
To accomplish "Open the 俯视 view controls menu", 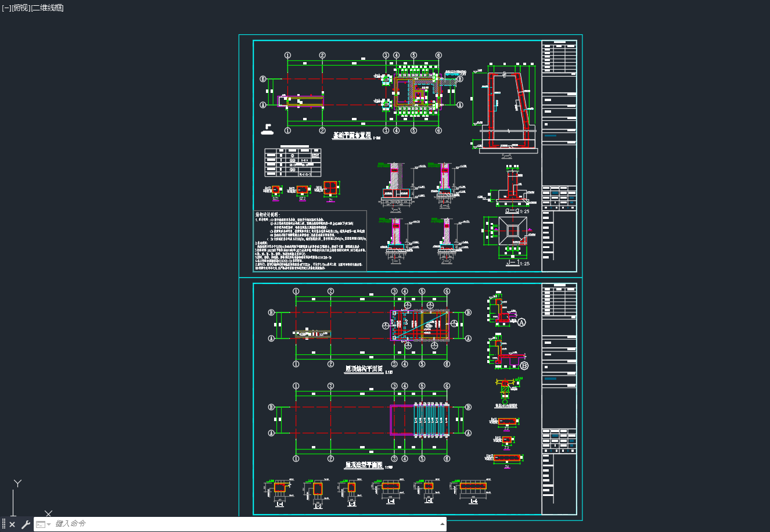I will 20,8.
